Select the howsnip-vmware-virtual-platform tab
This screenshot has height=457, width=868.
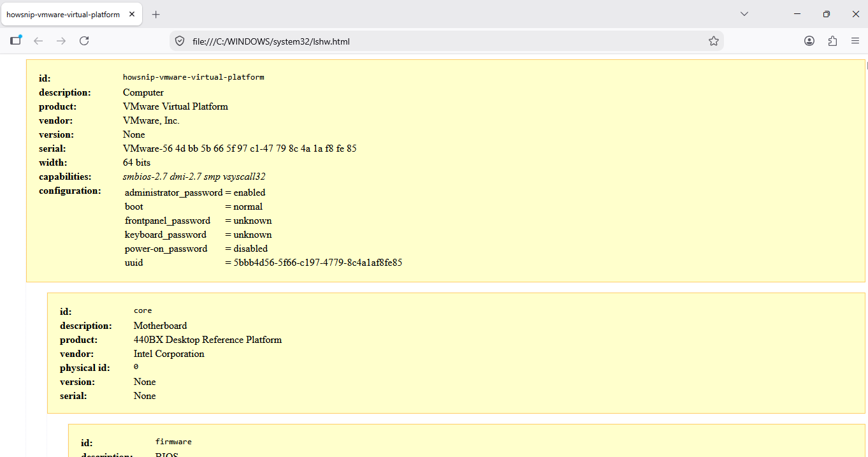point(71,14)
